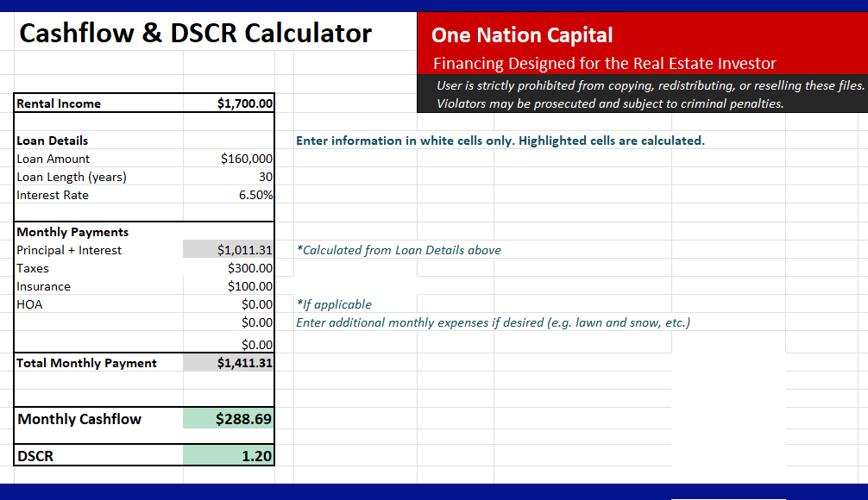Select the Principal + Interest $1,011.31 cell
Viewport: 868px width, 500px height.
coord(229,250)
